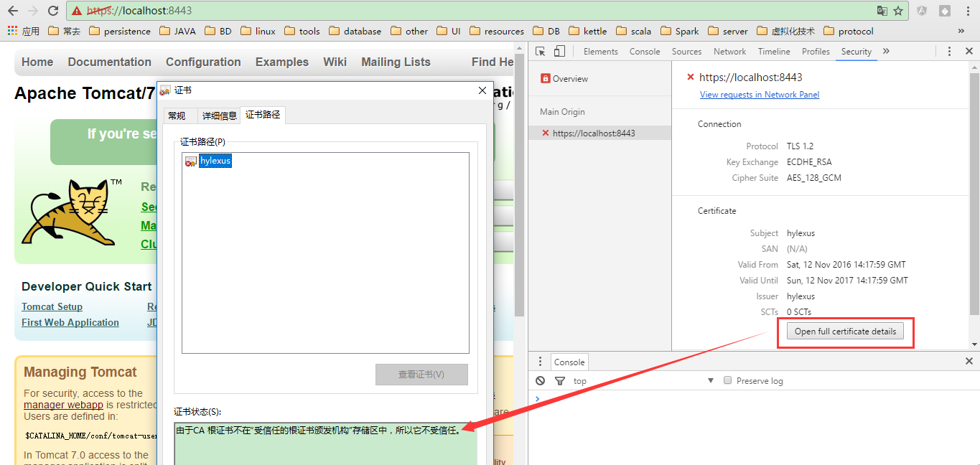The width and height of the screenshot is (980, 465).
Task: Open the bookmarks bar overflow chevron
Action: point(961,30)
